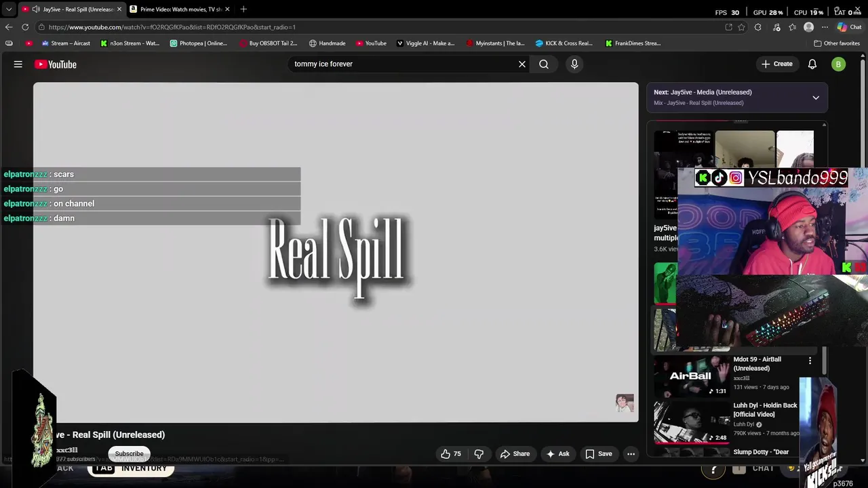
Task: Open Handmade bookmark
Action: tap(328, 43)
